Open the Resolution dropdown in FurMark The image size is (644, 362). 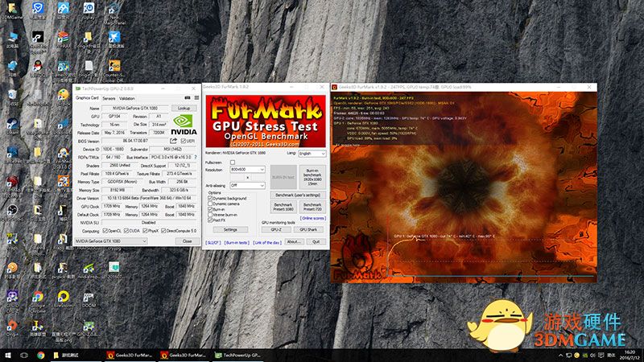(x=247, y=170)
